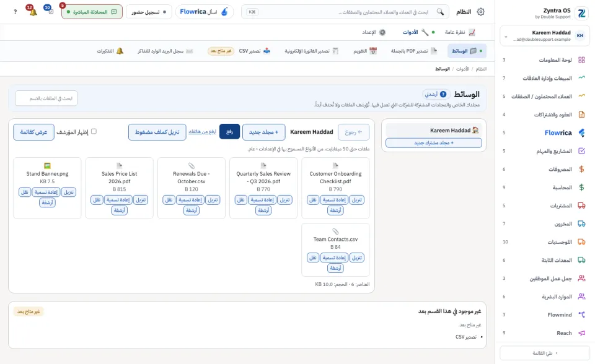Click the Reach megaphone icon

coord(581,333)
